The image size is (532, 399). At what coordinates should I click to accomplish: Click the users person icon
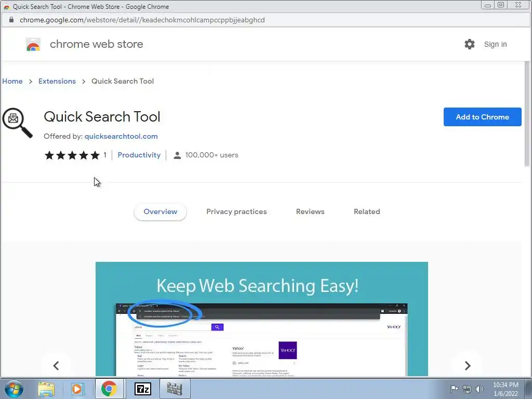tap(177, 155)
